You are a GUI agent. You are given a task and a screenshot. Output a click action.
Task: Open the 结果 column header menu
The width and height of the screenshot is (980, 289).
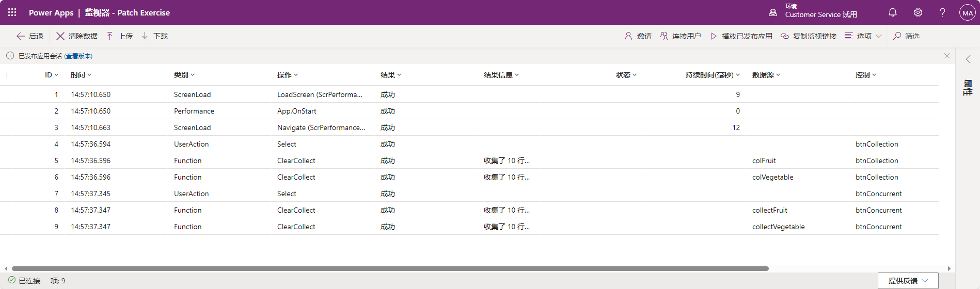391,75
